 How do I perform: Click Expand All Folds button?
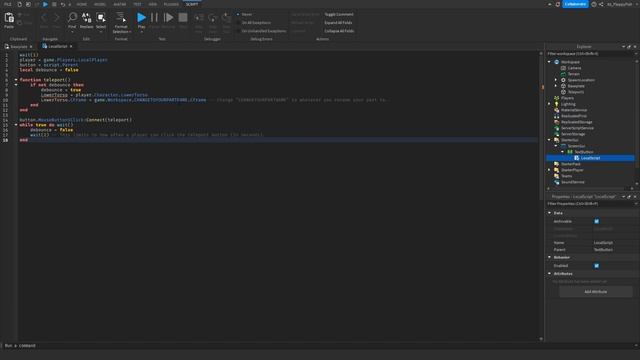pyautogui.click(x=338, y=23)
